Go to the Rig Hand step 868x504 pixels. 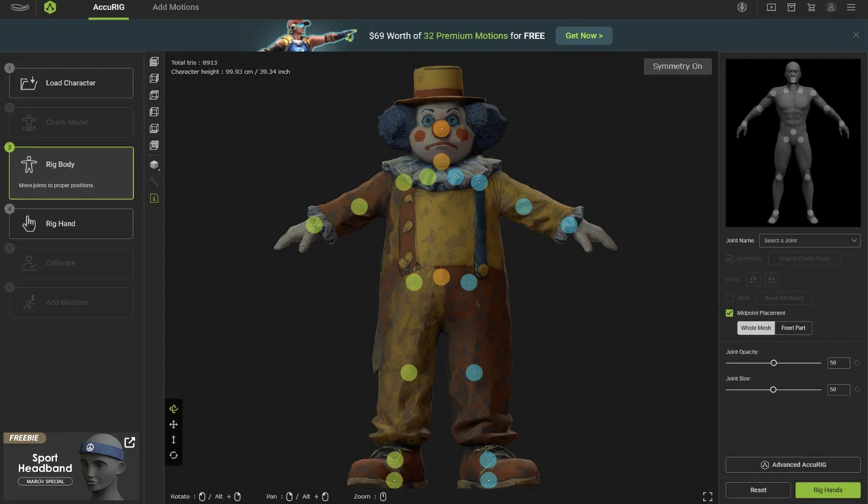point(71,223)
